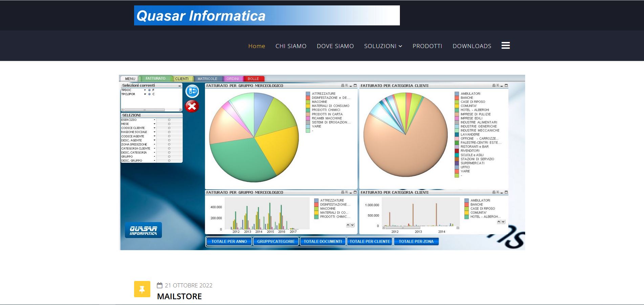
Task: Click the red X clear selections icon
Action: (192, 106)
